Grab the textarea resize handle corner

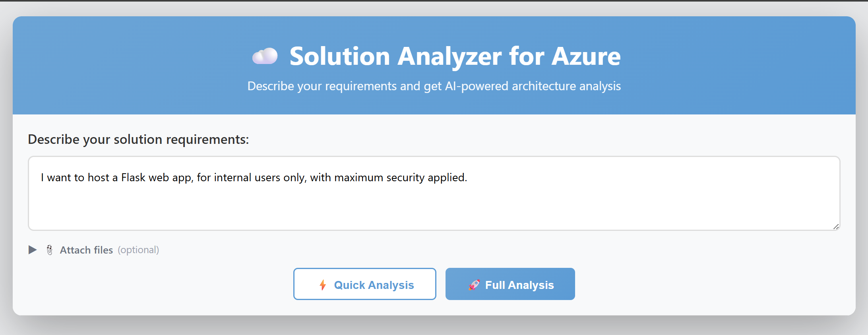(836, 227)
